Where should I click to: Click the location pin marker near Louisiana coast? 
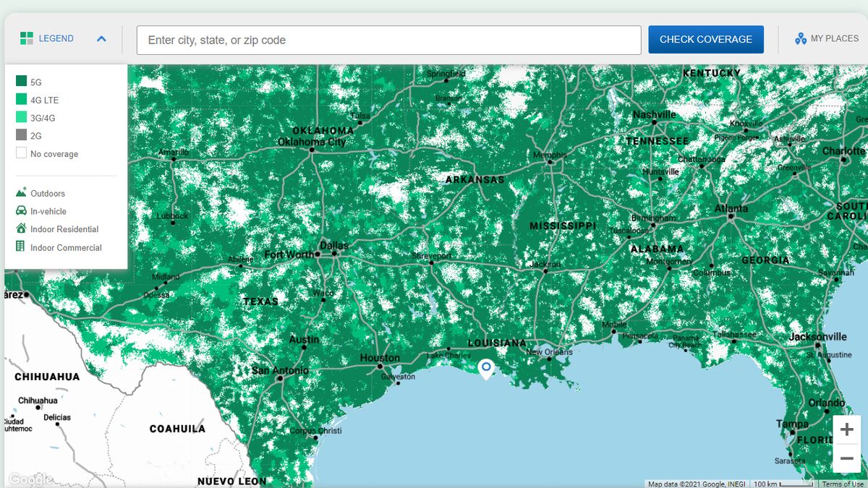pyautogui.click(x=486, y=369)
